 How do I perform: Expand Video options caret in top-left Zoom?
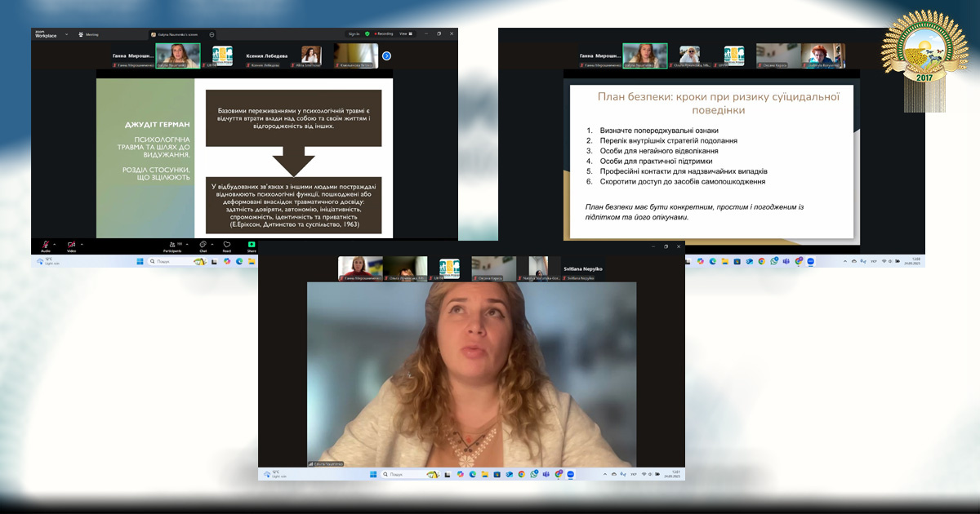pyautogui.click(x=82, y=244)
